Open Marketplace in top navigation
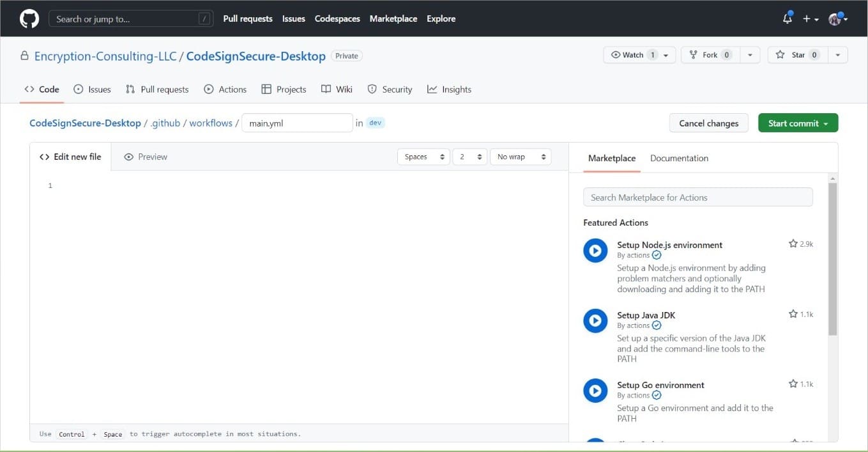Screen dimensions: 868x452 click(393, 19)
